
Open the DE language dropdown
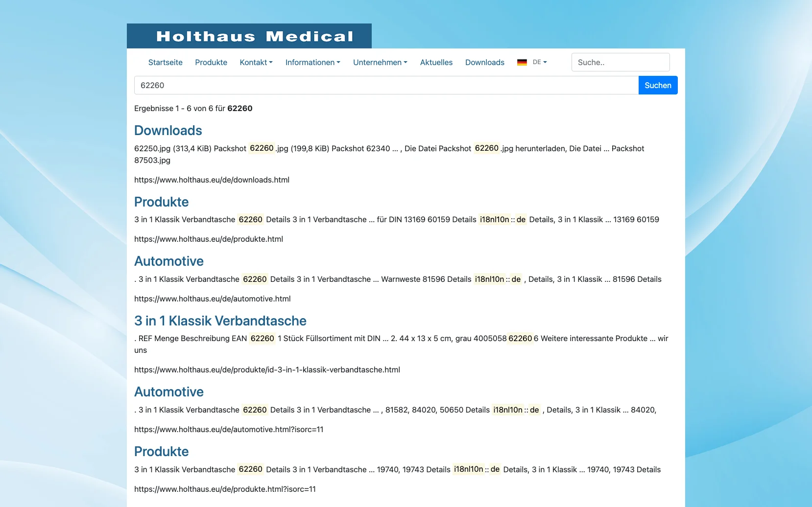540,62
